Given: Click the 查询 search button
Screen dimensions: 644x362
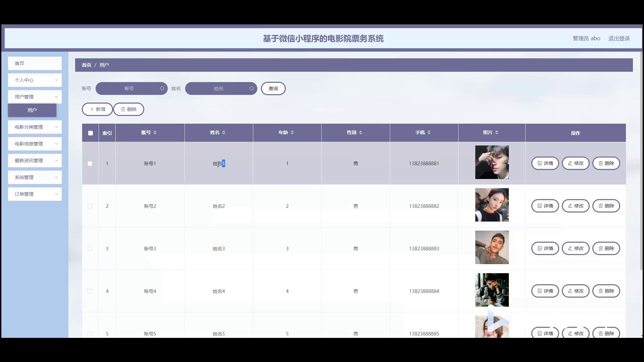Looking at the screenshot, I should (x=273, y=88).
